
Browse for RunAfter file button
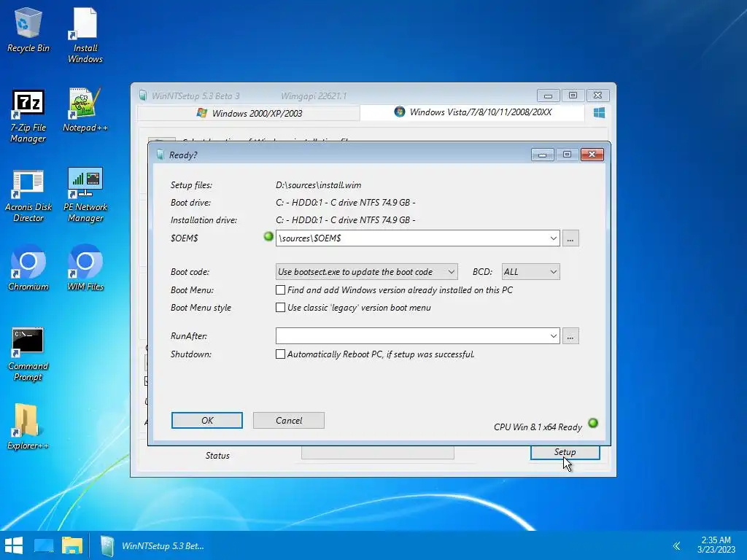click(570, 335)
